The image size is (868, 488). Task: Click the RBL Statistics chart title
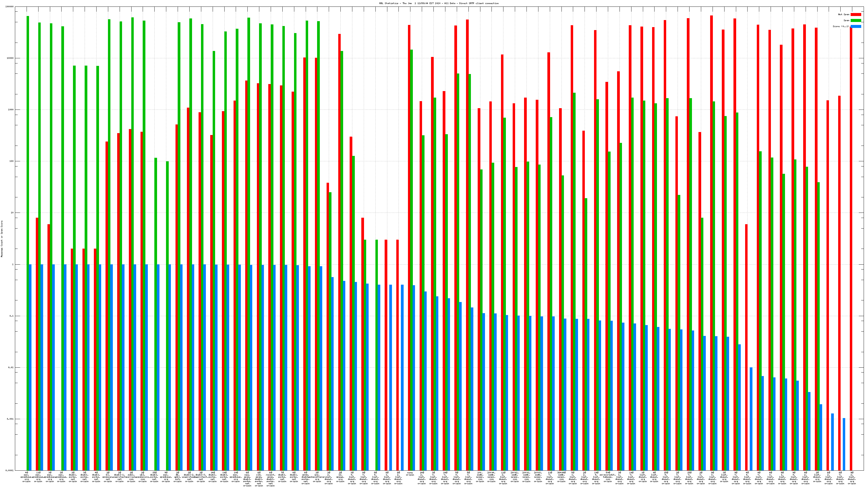439,3
